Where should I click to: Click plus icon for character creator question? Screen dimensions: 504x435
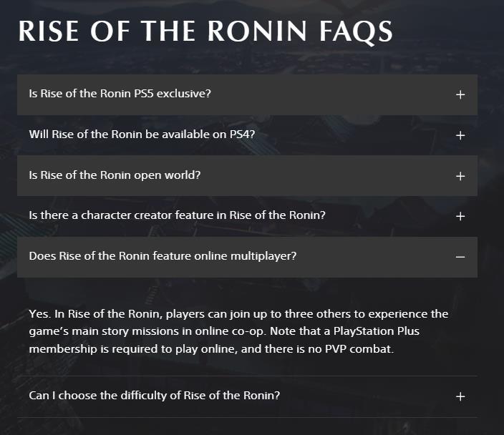[x=460, y=216]
